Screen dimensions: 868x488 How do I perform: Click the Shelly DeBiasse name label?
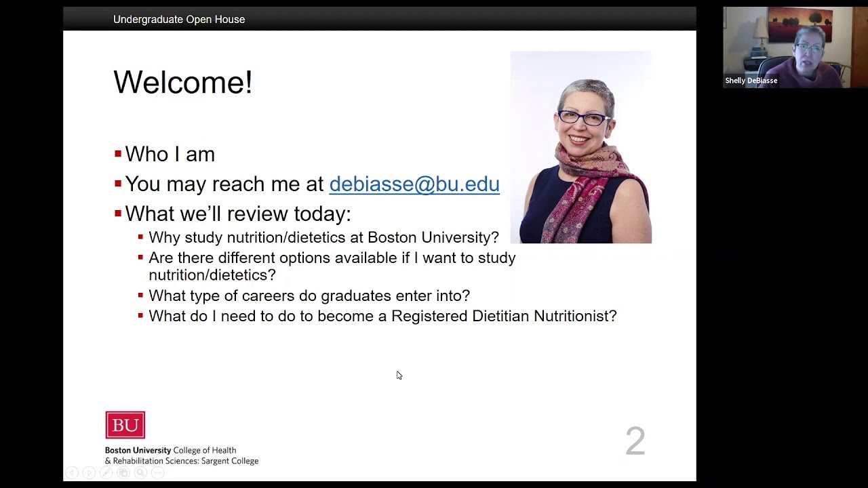pyautogui.click(x=751, y=81)
